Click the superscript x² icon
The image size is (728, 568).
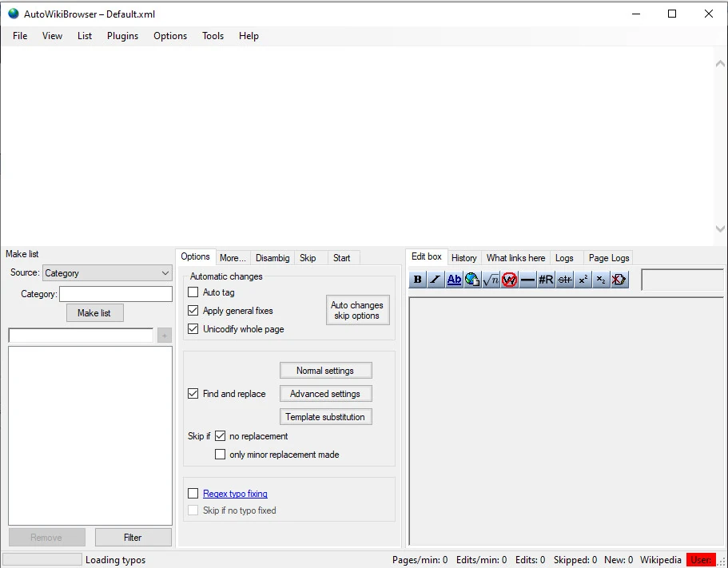point(583,280)
